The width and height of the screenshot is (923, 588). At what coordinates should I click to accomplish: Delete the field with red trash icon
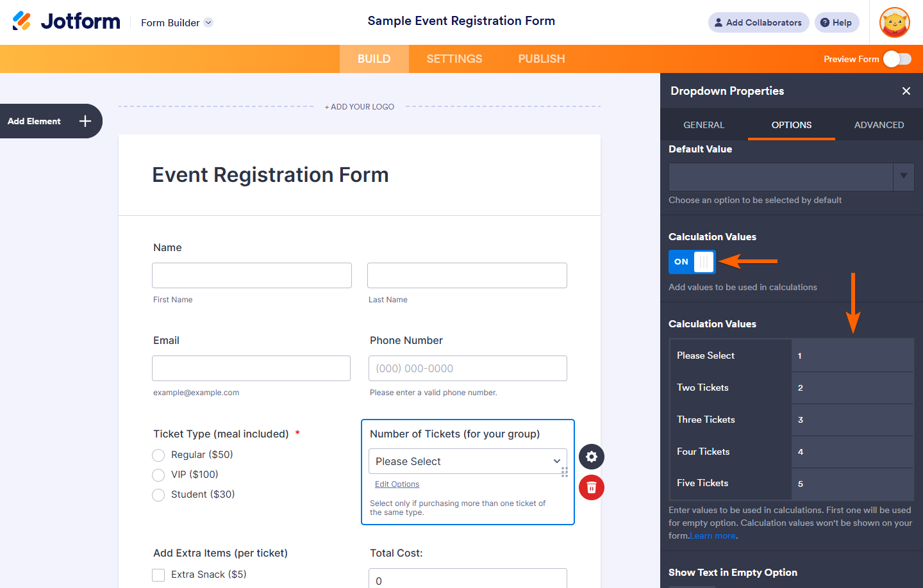click(592, 487)
